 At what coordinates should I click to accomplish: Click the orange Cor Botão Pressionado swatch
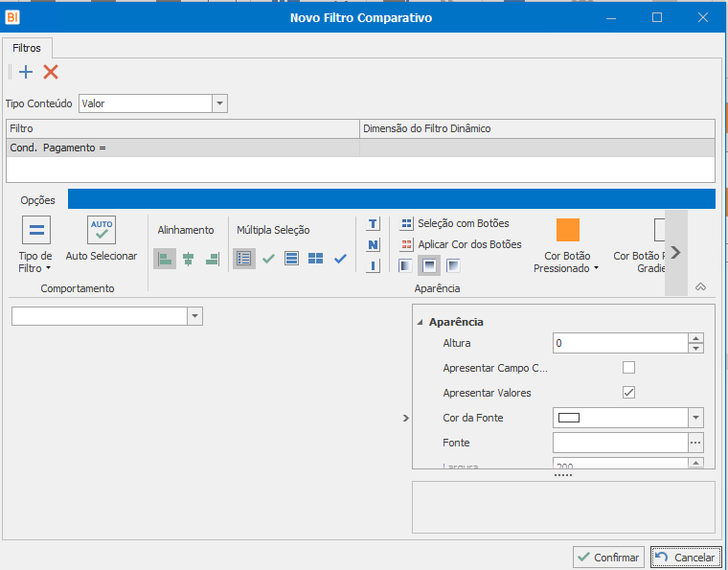568,230
